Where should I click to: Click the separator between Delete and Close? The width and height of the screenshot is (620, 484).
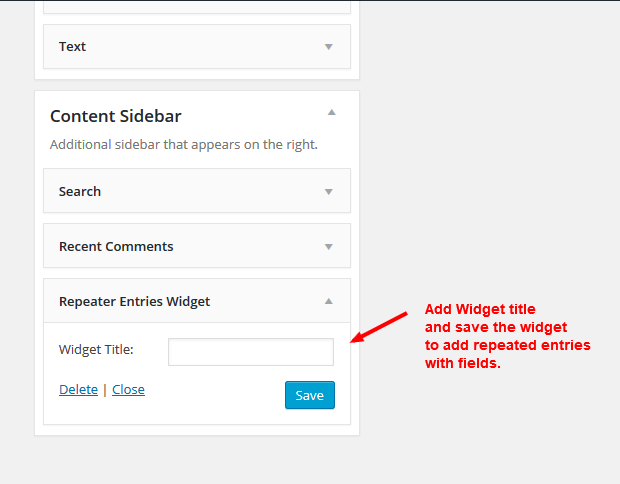[x=105, y=390]
